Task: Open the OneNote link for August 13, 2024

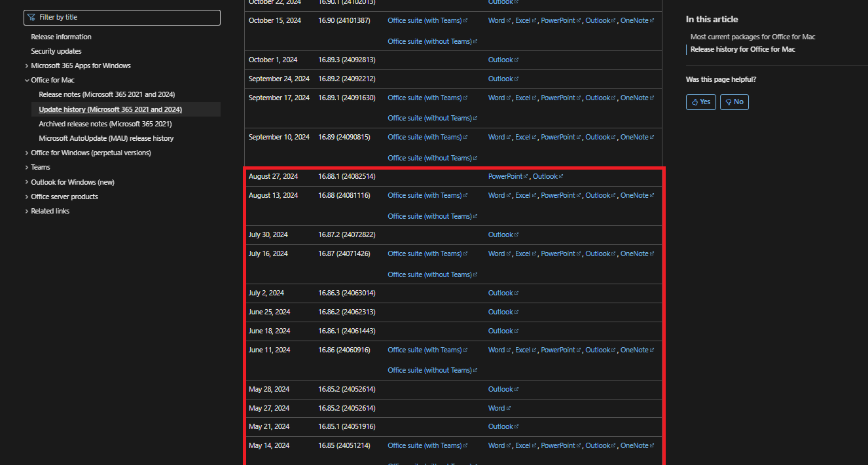Action: [x=637, y=195]
